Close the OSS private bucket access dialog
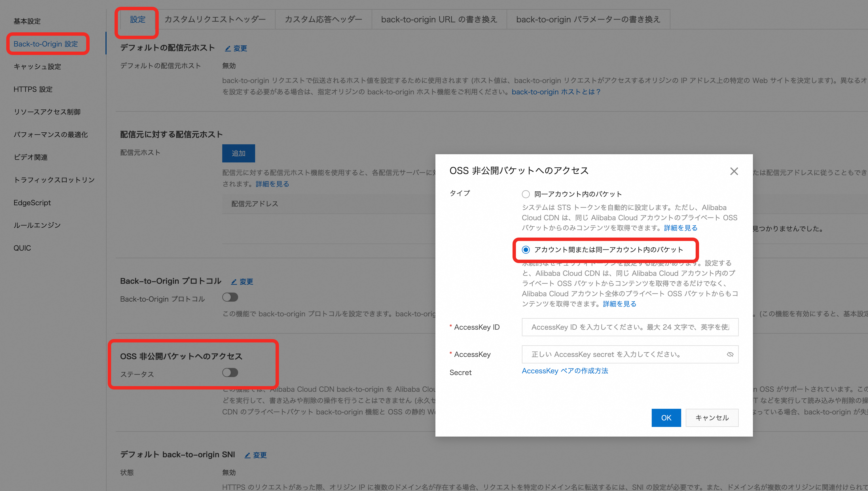The image size is (868, 491). pos(734,171)
